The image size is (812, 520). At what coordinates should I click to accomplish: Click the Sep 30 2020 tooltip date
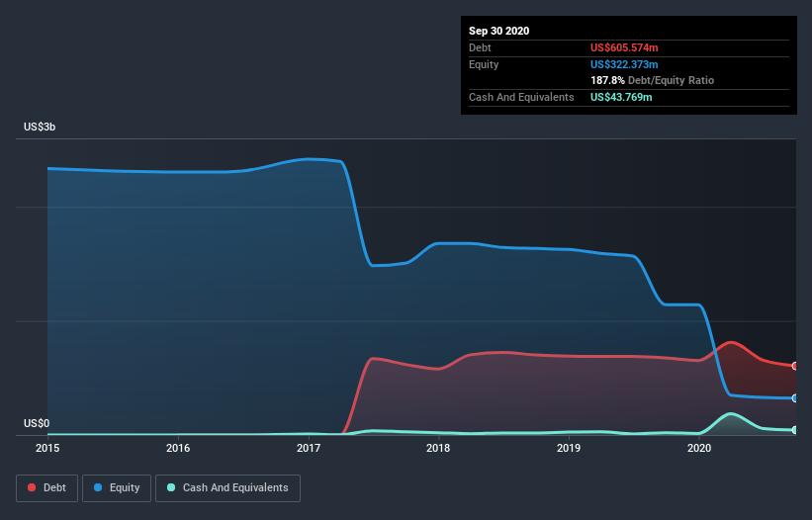(x=498, y=31)
